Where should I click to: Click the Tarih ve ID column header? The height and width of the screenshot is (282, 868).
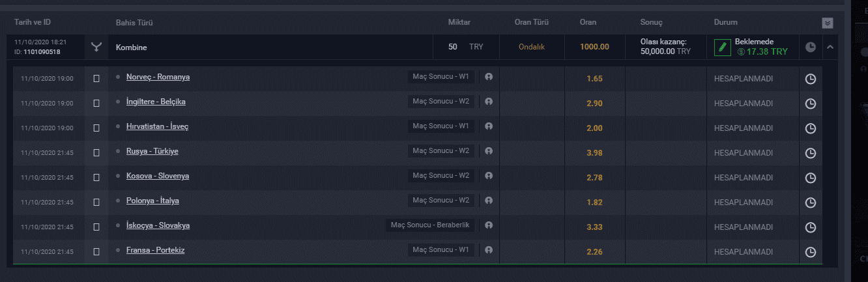click(33, 22)
